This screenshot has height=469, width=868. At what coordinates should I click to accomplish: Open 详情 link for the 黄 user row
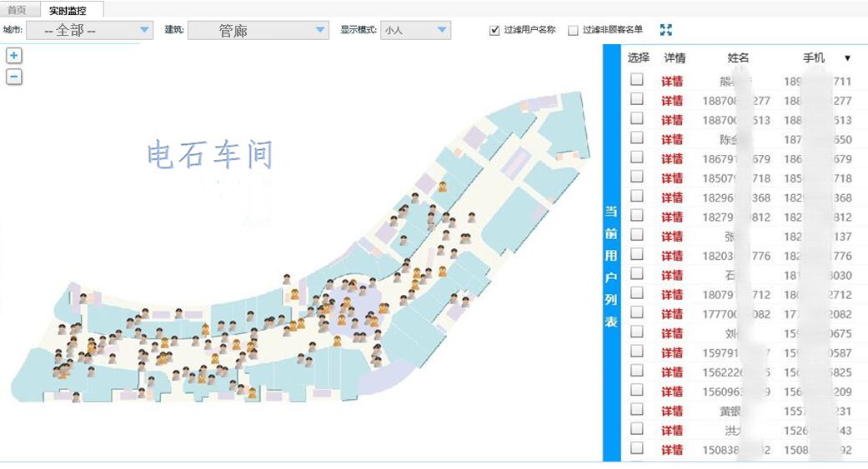672,411
